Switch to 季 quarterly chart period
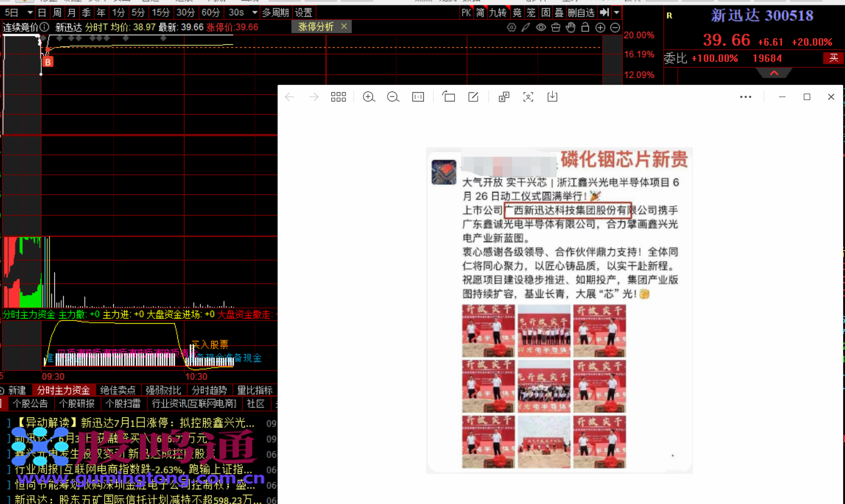The image size is (845, 504). pos(86,12)
